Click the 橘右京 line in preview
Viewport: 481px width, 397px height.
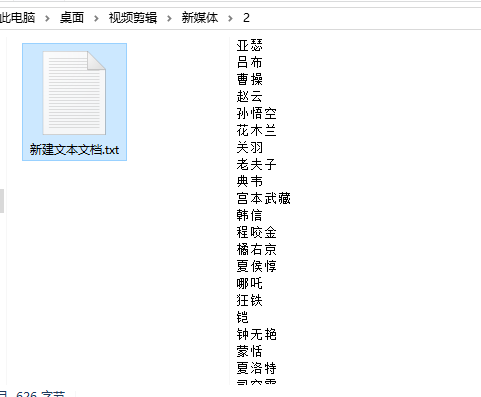256,249
